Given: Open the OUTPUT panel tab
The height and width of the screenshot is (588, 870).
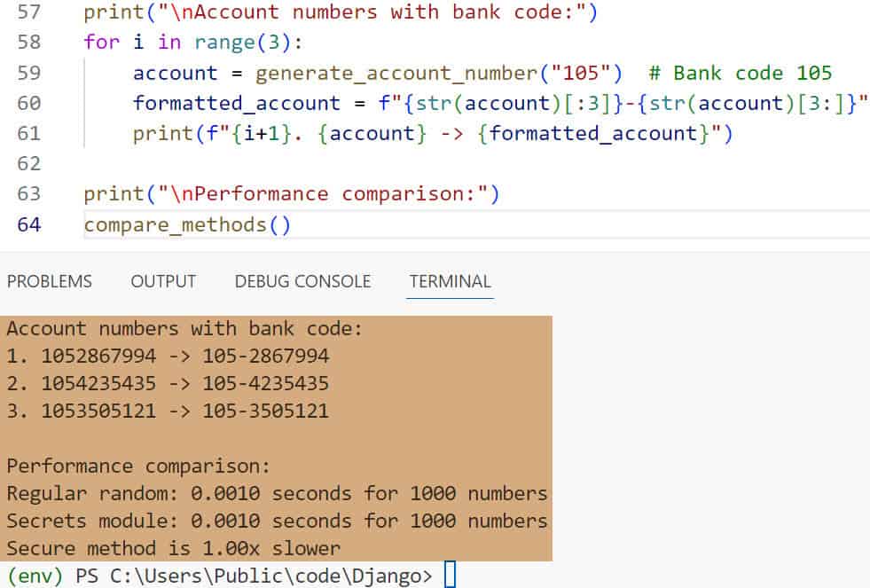Looking at the screenshot, I should click(163, 281).
